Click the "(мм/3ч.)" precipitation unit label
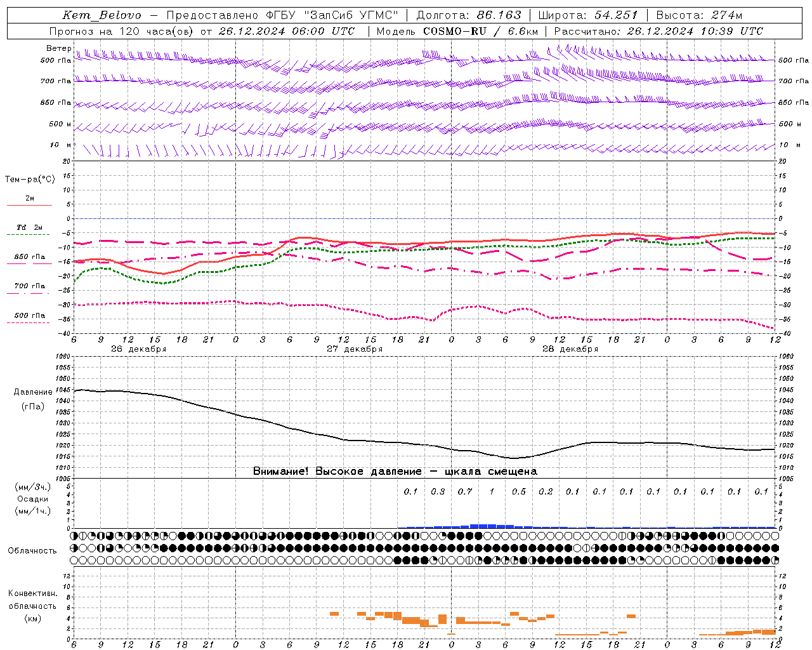 pos(33,487)
